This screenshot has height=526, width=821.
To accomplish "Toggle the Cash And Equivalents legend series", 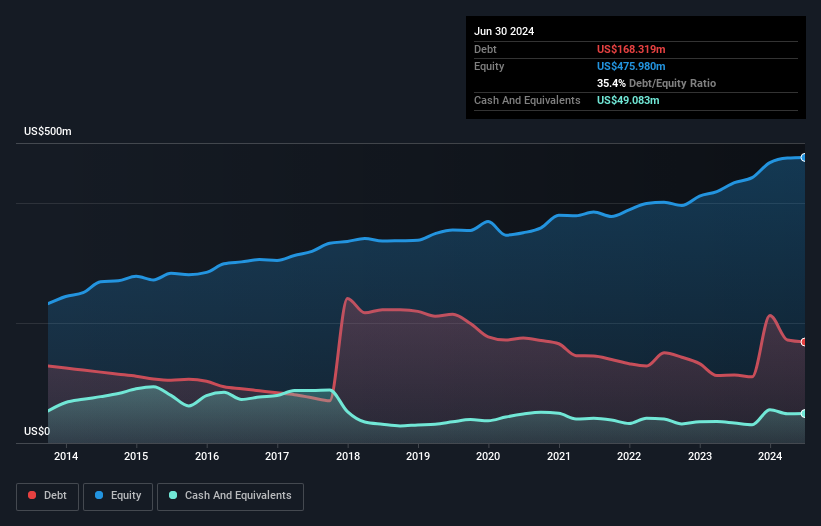I will [x=230, y=496].
